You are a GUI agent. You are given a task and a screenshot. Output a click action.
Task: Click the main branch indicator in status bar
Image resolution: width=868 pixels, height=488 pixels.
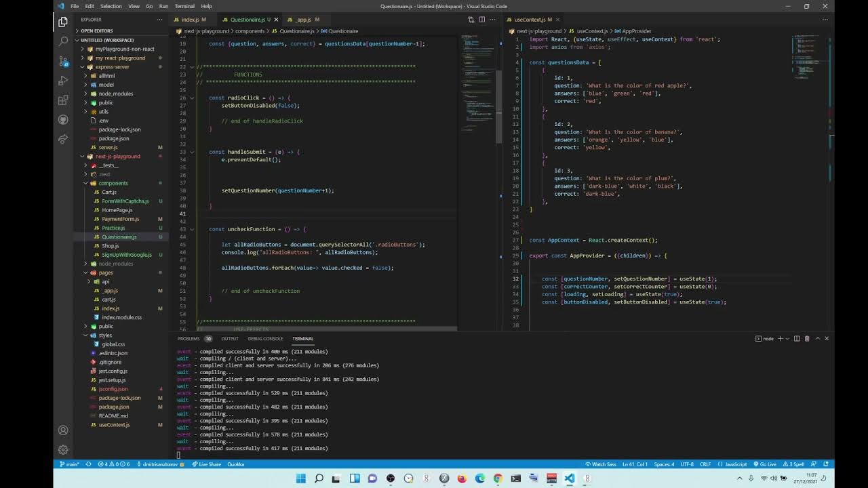69,464
